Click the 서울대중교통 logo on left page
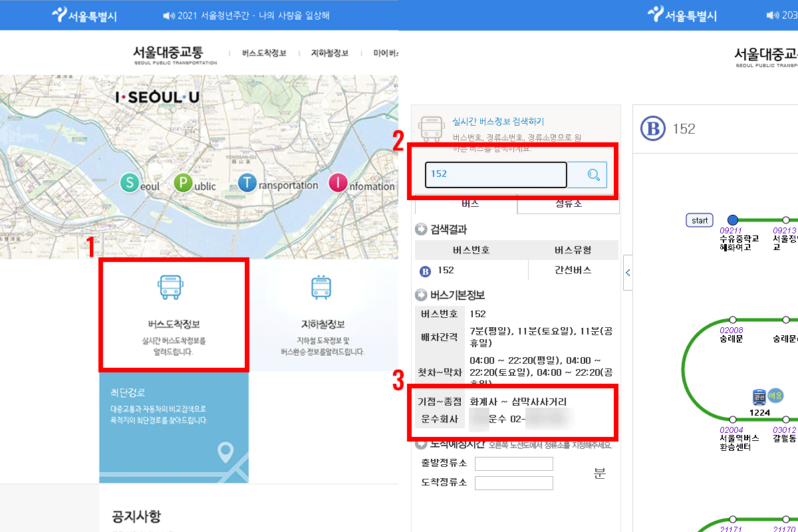The image size is (798, 532). [x=175, y=53]
